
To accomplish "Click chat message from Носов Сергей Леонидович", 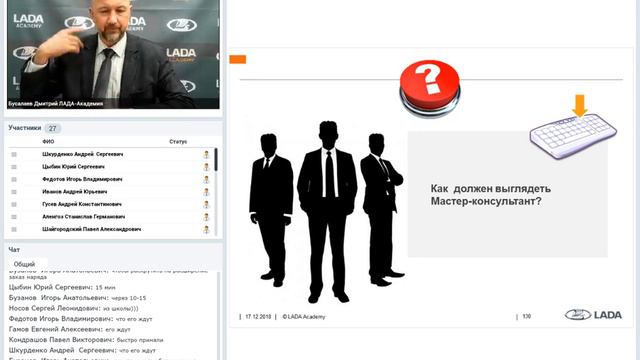I will click(x=73, y=308).
